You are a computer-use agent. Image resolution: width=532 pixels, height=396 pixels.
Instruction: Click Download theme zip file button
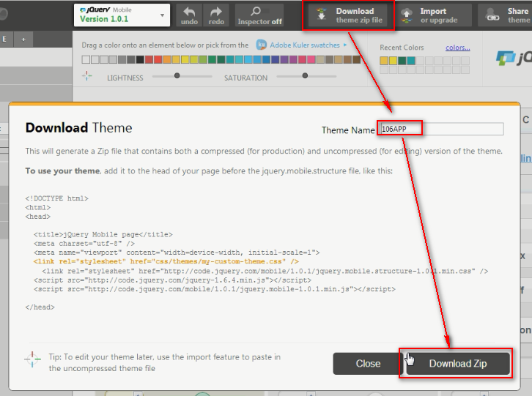point(349,15)
